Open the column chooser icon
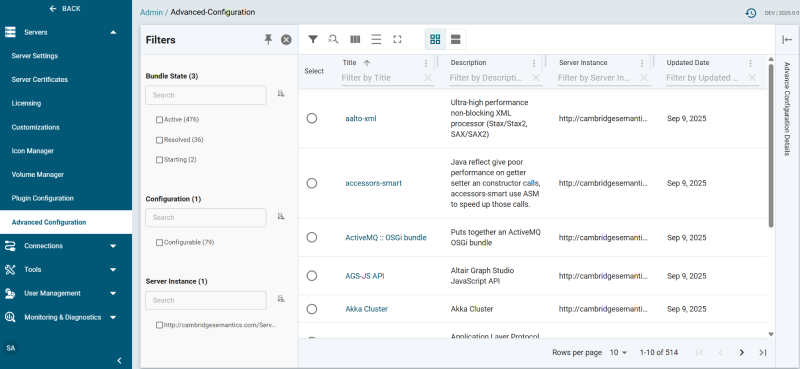The height and width of the screenshot is (369, 800). pos(355,39)
